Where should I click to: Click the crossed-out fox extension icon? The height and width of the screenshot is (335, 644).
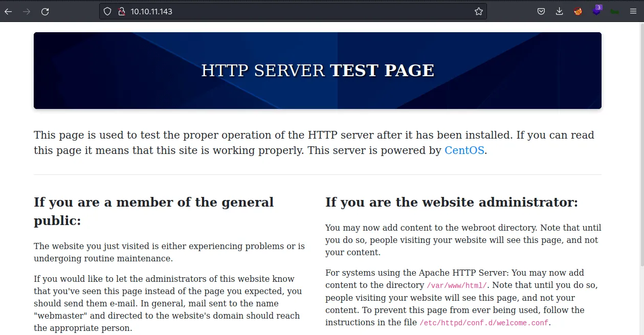click(x=578, y=11)
